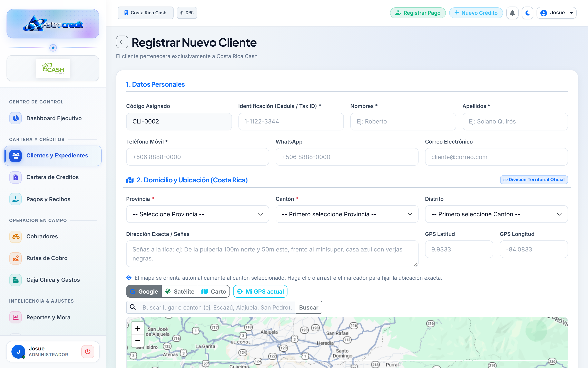Open the Distrito dropdown
Image resolution: width=588 pixels, height=368 pixels.
coord(496,214)
